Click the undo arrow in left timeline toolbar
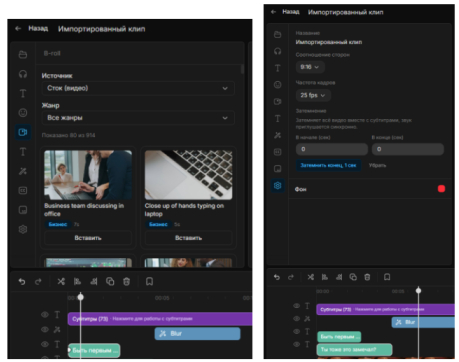Image resolution: width=459 pixels, height=362 pixels. 22,282
